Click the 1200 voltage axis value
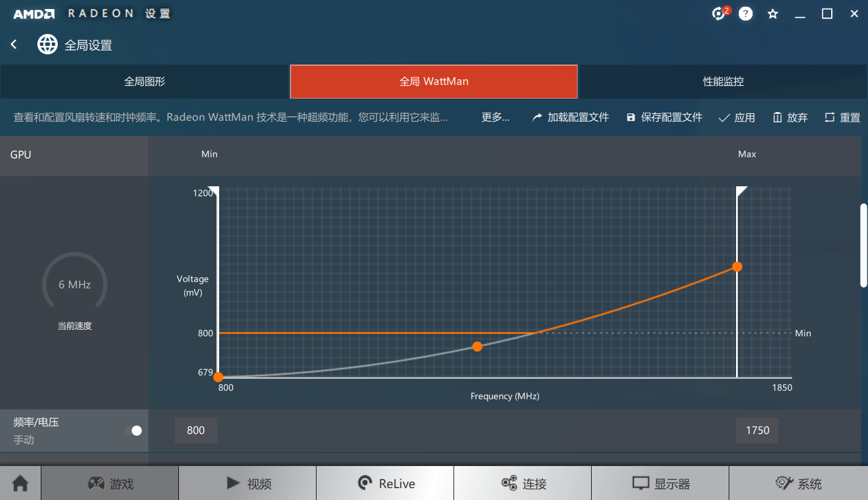The height and width of the screenshot is (500, 868). tap(203, 193)
